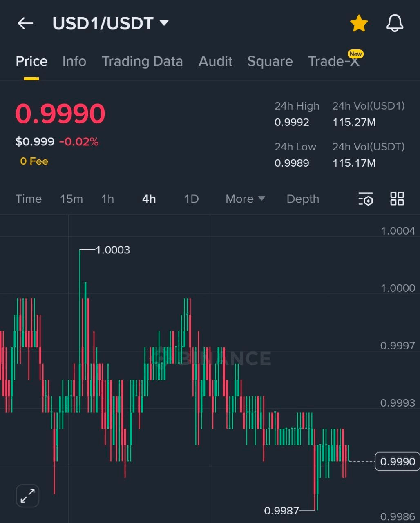Select the 15m chart interval
Image resolution: width=420 pixels, height=523 pixels.
[x=71, y=199]
